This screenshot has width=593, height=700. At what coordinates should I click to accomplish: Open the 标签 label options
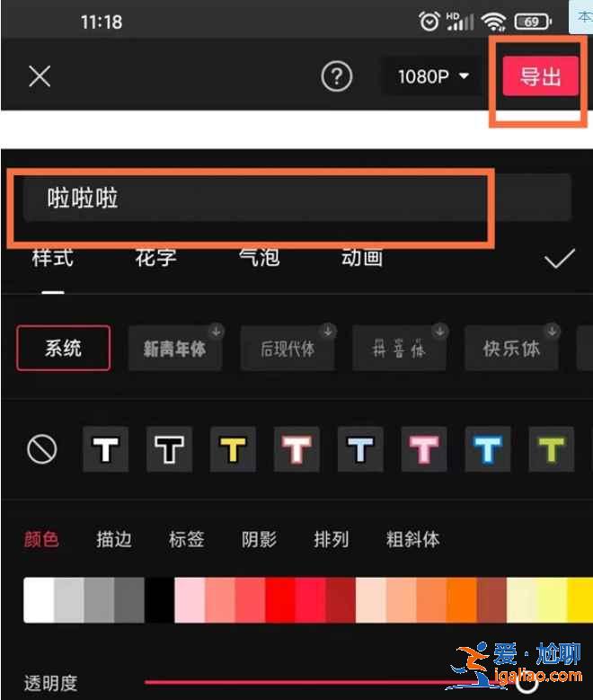click(x=186, y=539)
